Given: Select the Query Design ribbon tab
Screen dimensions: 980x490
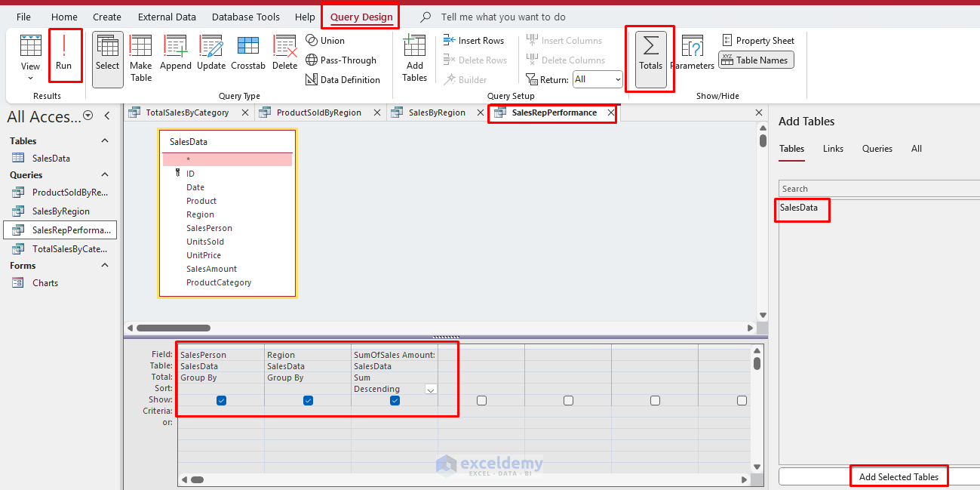Looking at the screenshot, I should click(361, 17).
